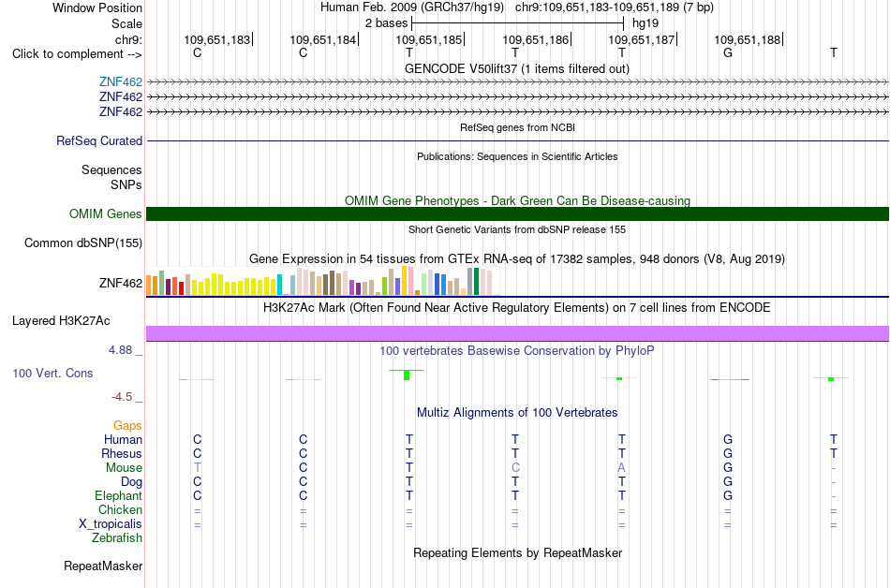Image resolution: width=890 pixels, height=588 pixels.
Task: Click the 'Scale' label
Action: pyautogui.click(x=126, y=23)
